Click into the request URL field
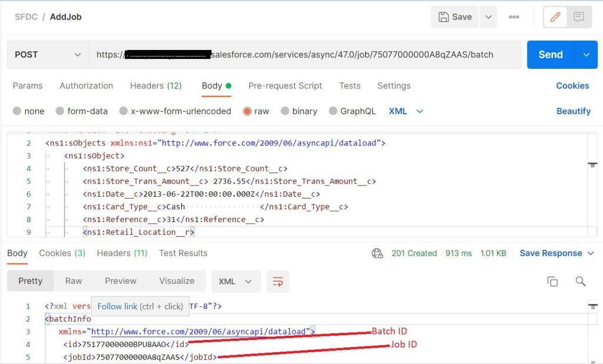This screenshot has height=364, width=603. (305, 55)
